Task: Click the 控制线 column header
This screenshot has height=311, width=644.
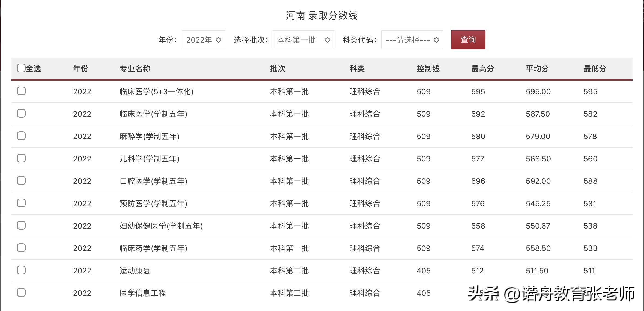Action: [428, 69]
